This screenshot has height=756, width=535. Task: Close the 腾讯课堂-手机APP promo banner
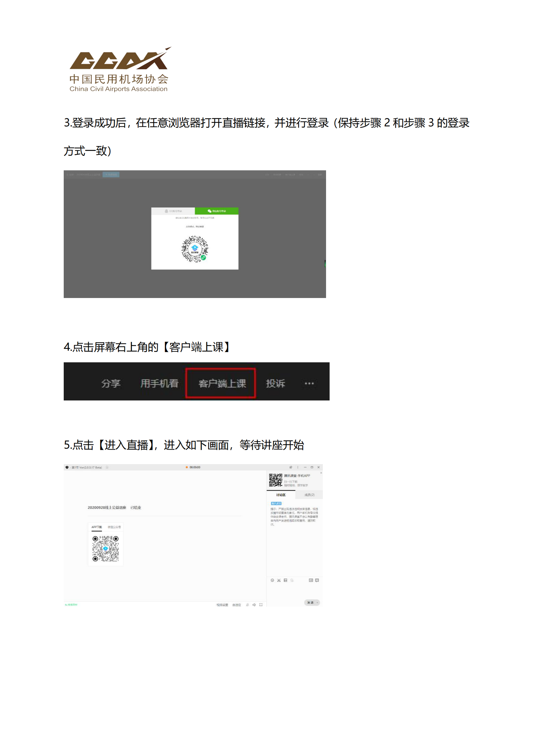coord(321,473)
